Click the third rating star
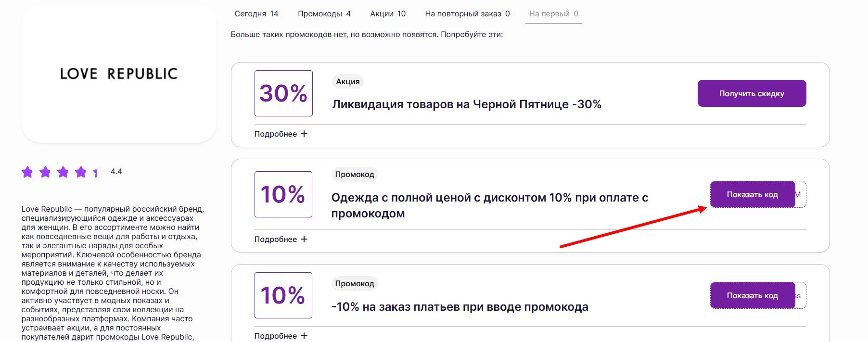The width and height of the screenshot is (868, 342). click(x=63, y=172)
